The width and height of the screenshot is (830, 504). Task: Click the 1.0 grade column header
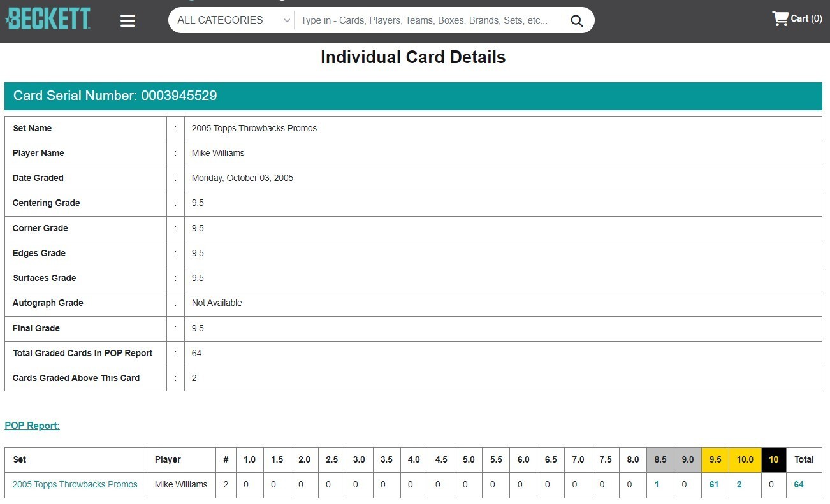click(x=249, y=459)
